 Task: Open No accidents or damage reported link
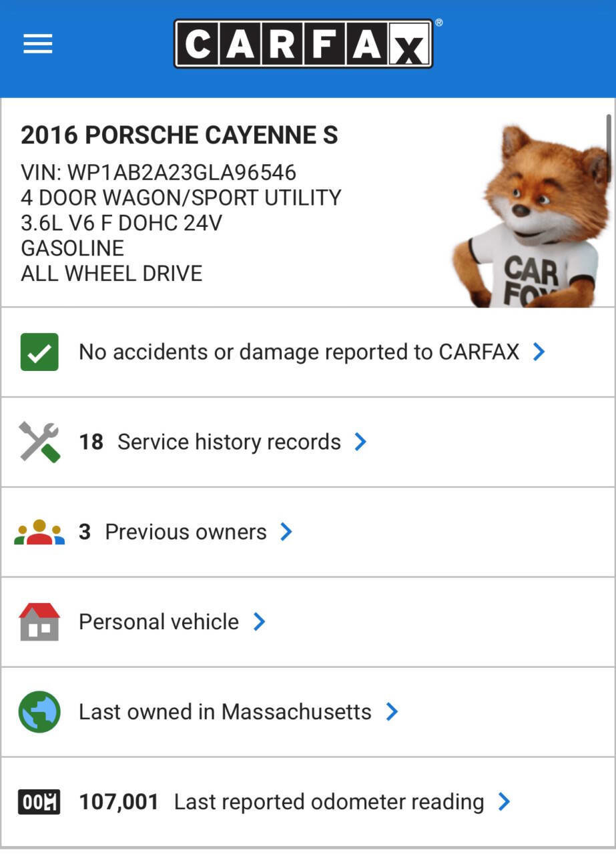(x=299, y=352)
